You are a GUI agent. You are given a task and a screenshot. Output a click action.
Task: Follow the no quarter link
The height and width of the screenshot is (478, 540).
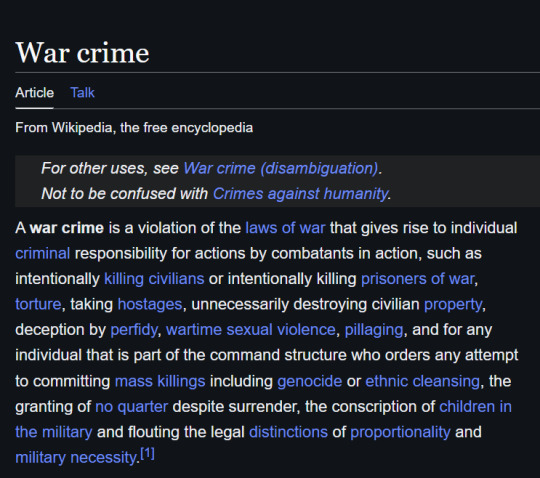tap(132, 407)
